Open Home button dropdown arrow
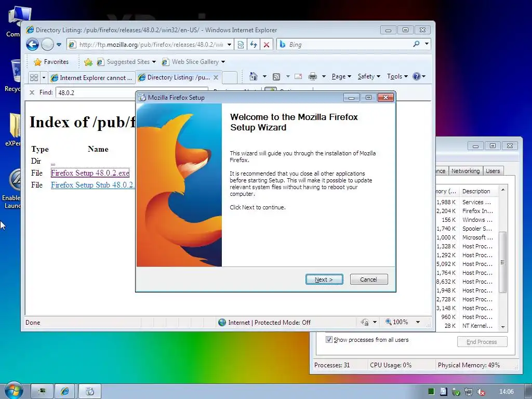The image size is (532, 399). [x=264, y=76]
